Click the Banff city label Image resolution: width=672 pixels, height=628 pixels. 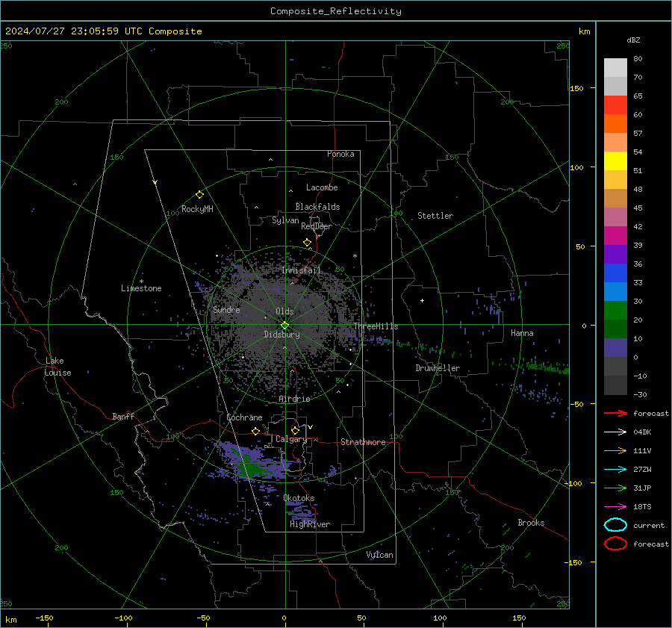(123, 416)
